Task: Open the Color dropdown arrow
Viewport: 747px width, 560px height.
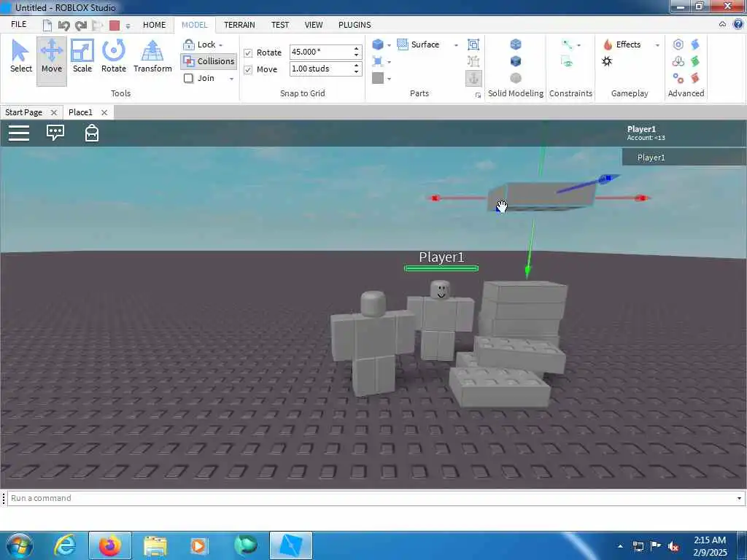Action: (389, 79)
